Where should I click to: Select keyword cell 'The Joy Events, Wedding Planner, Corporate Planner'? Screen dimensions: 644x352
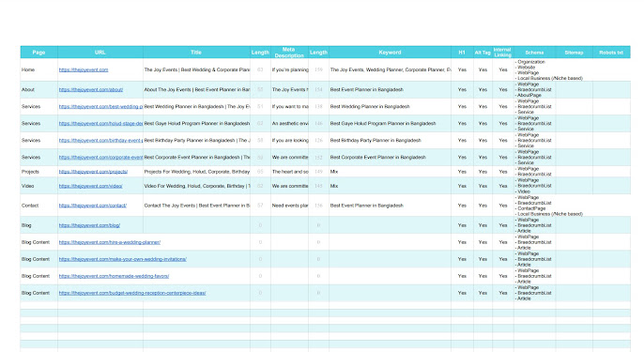390,69
